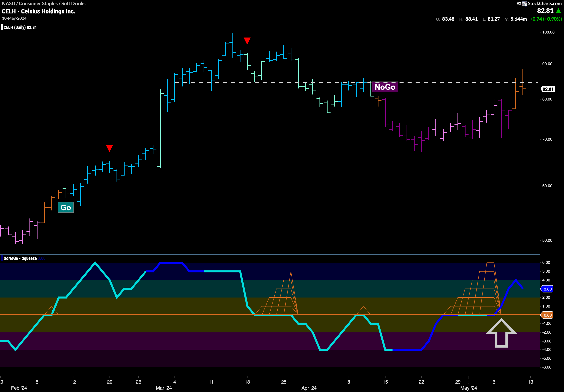Click the green up arrow beside price 82.81
This screenshot has height=392, width=564.
(x=558, y=11)
